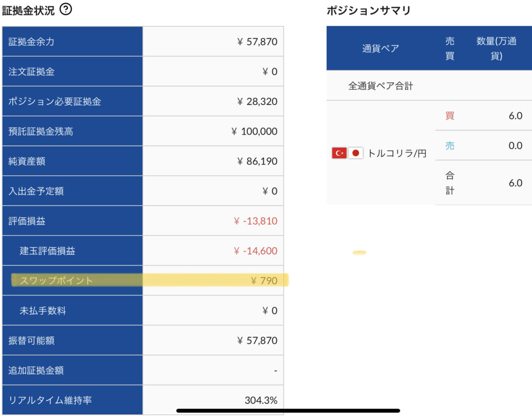This screenshot has height=418, width=532.
Task: Tap the home indicator bar at bottom
Action: [288, 411]
